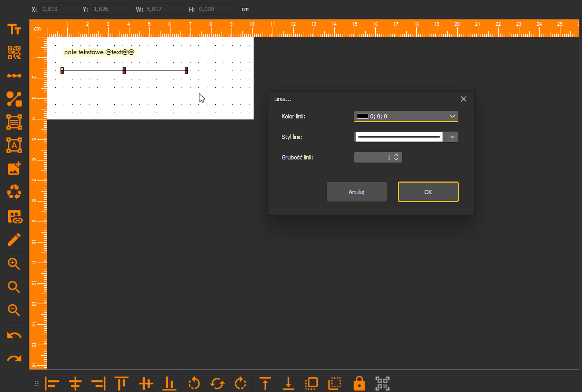
Task: Click the black color swatch
Action: coord(362,117)
